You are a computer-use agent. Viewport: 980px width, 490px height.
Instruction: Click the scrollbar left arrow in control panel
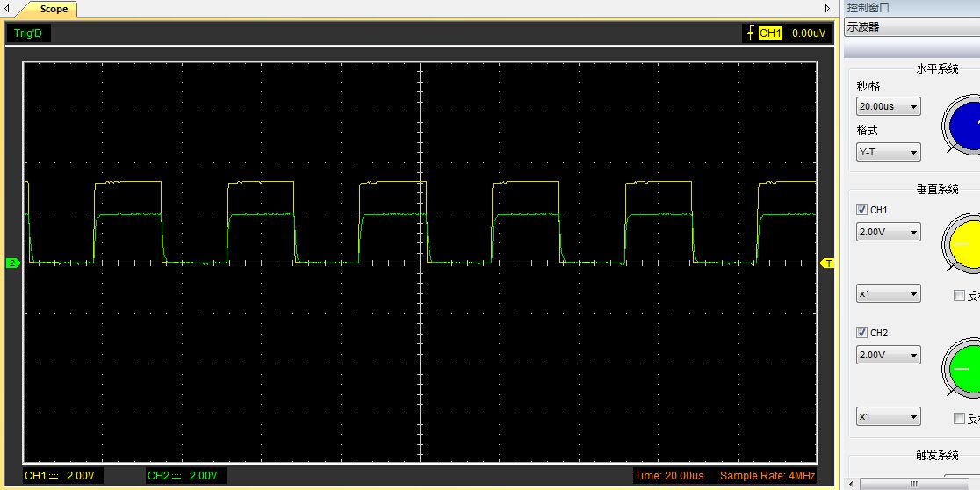point(851,484)
